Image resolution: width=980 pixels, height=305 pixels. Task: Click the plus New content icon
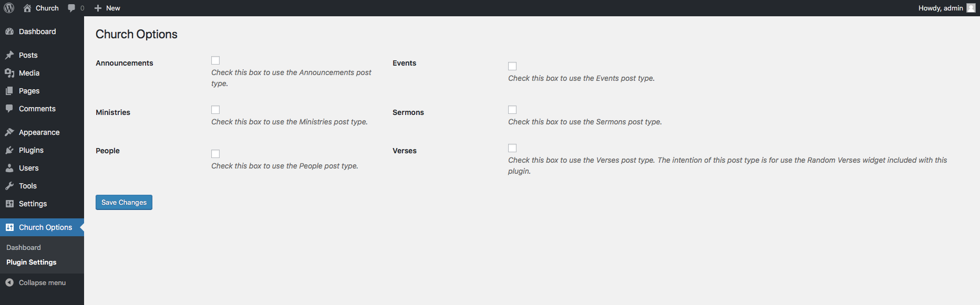[x=98, y=8]
